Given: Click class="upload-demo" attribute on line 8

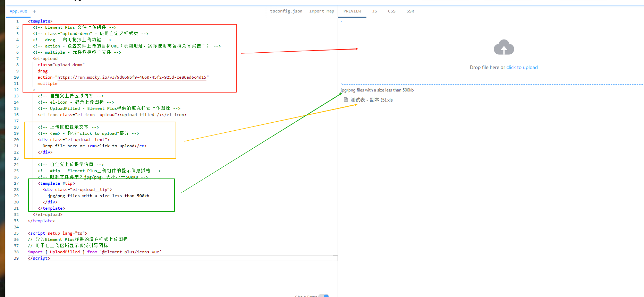Looking at the screenshot, I should click(61, 65).
